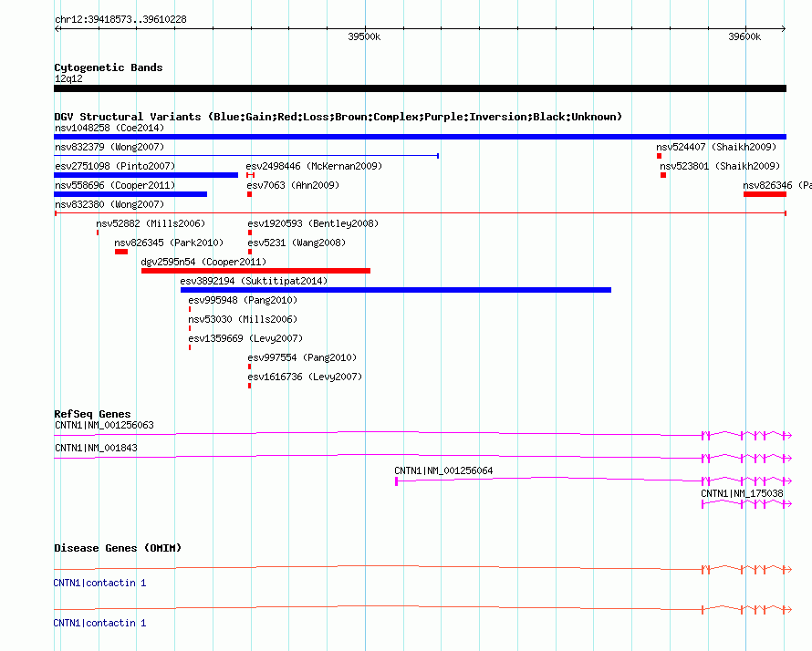Open the CNTN1|NM_175038 transcript label
Screen dimensions: 812x651
pyautogui.click(x=742, y=493)
